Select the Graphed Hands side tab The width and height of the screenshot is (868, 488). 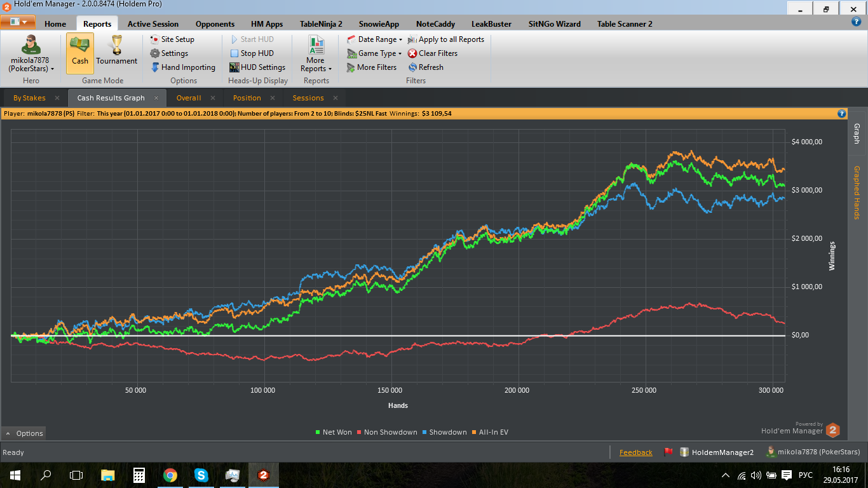(857, 193)
